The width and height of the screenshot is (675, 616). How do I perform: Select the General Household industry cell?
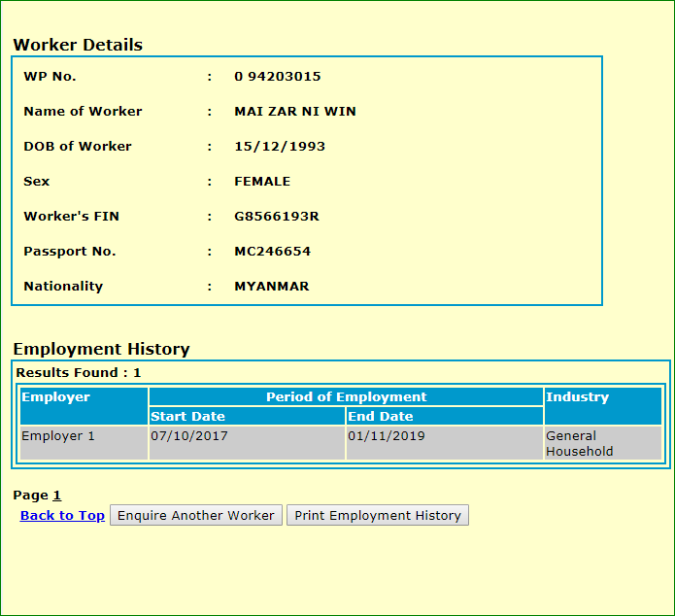pyautogui.click(x=579, y=444)
